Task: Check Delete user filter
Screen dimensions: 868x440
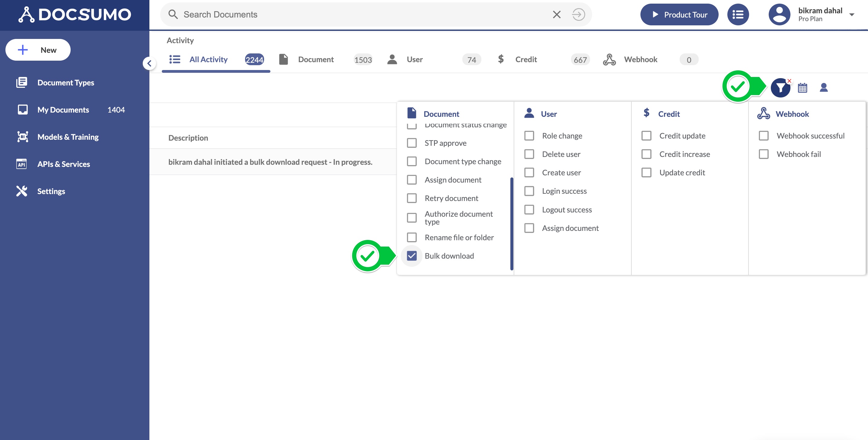Action: [x=529, y=154]
